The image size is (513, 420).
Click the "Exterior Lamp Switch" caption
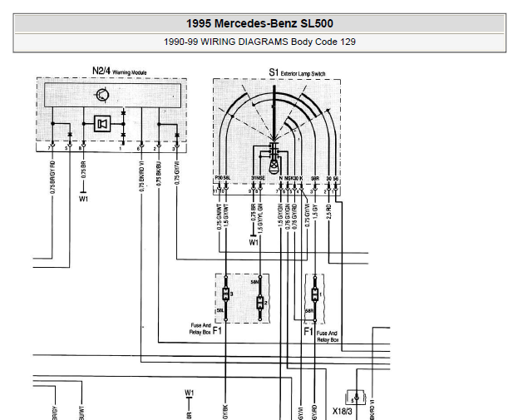point(303,74)
